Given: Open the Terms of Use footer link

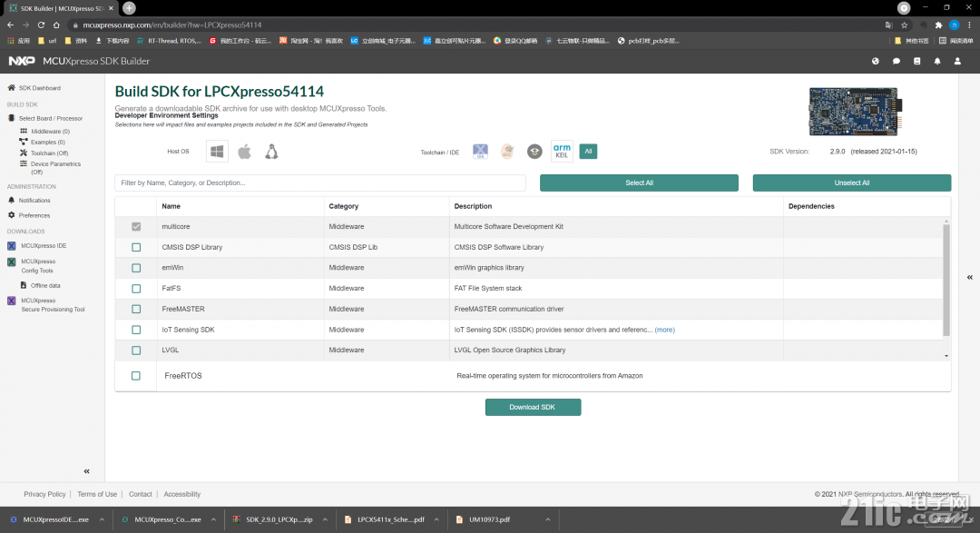Looking at the screenshot, I should (x=97, y=494).
